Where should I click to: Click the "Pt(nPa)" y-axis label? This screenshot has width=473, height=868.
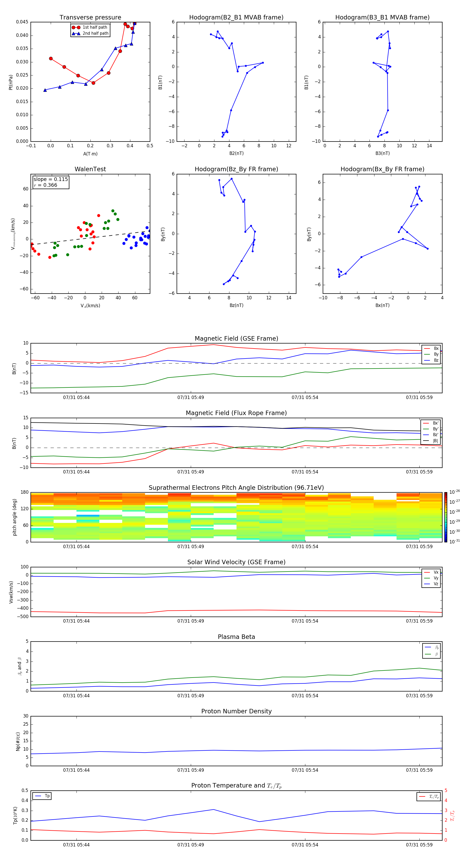11,82
